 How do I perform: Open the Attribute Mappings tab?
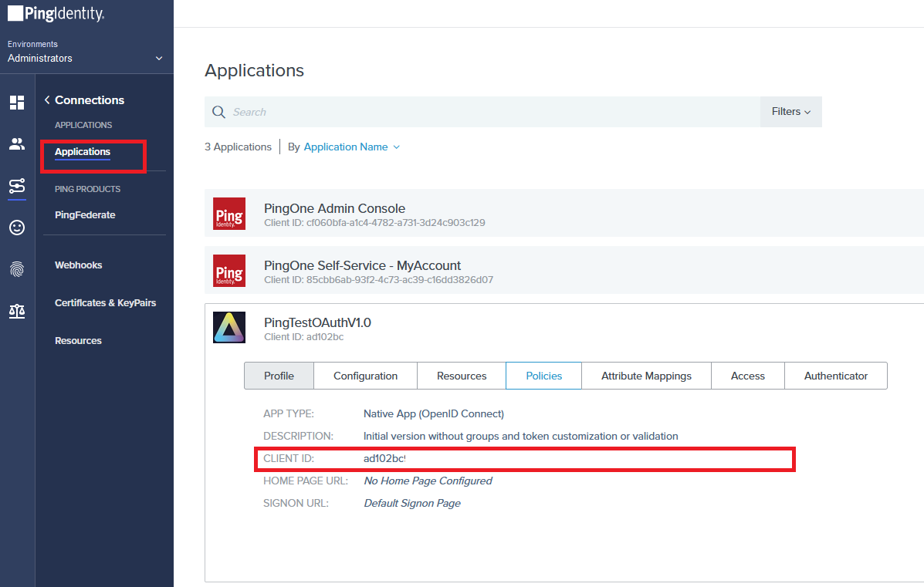[x=646, y=376]
